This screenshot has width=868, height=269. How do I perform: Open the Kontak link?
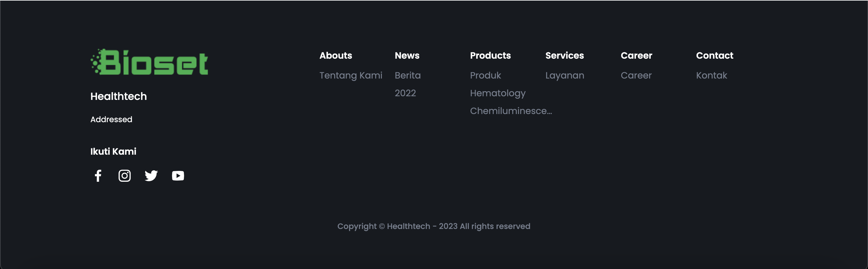[712, 75]
